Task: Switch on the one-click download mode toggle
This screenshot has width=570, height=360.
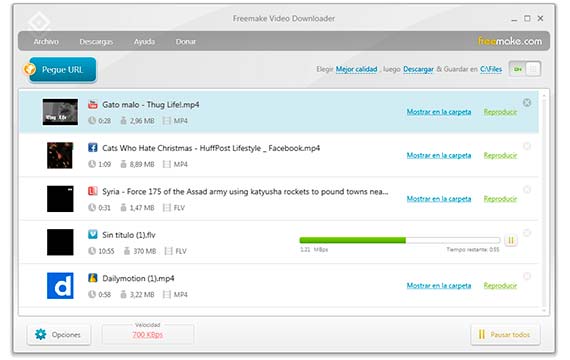Action: click(x=518, y=69)
